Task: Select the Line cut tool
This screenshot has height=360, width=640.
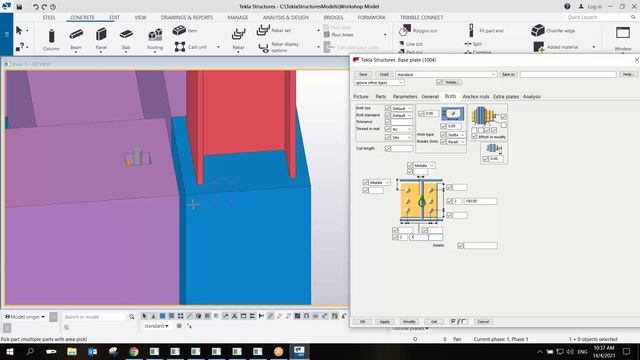Action: pyautogui.click(x=411, y=44)
